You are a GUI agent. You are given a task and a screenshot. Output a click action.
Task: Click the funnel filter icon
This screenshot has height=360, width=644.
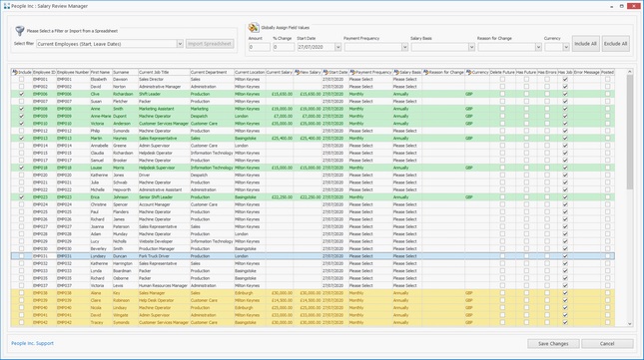19,31
